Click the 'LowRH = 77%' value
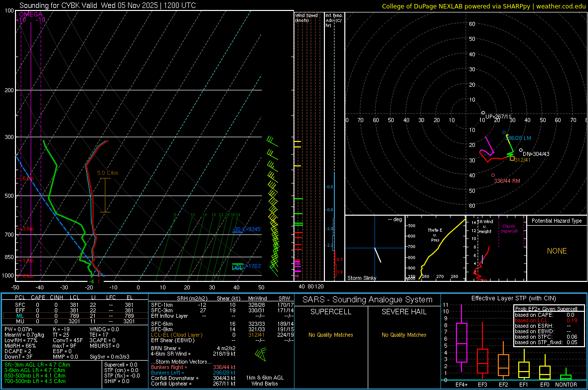588x390 pixels. coord(21,340)
